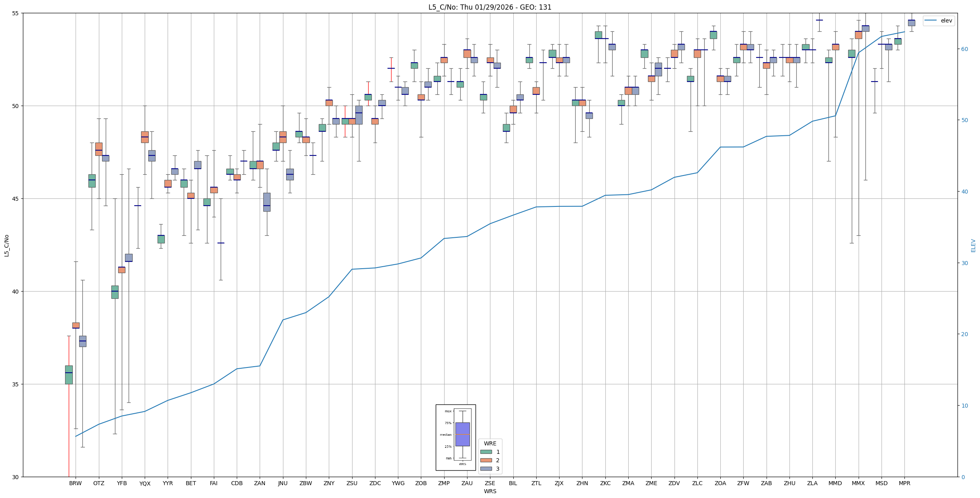980x498 pixels.
Task: Click the L5_C/No left axis label
Action: tap(6, 245)
